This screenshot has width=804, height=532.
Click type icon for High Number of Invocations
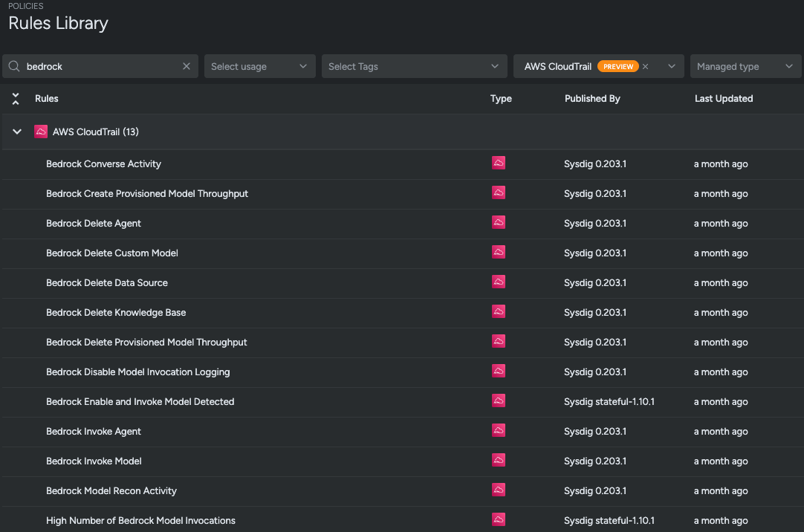pos(499,519)
